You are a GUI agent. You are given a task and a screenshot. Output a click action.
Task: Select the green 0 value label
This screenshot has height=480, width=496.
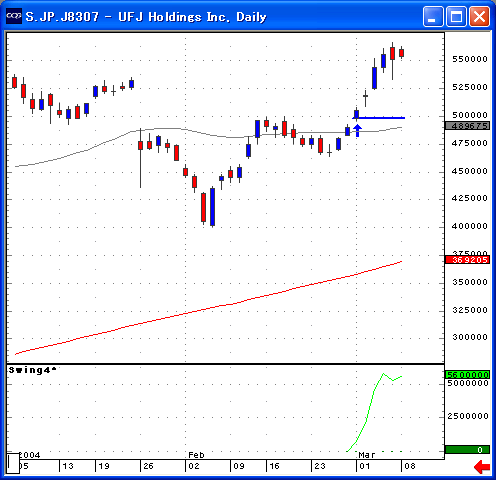click(x=467, y=450)
